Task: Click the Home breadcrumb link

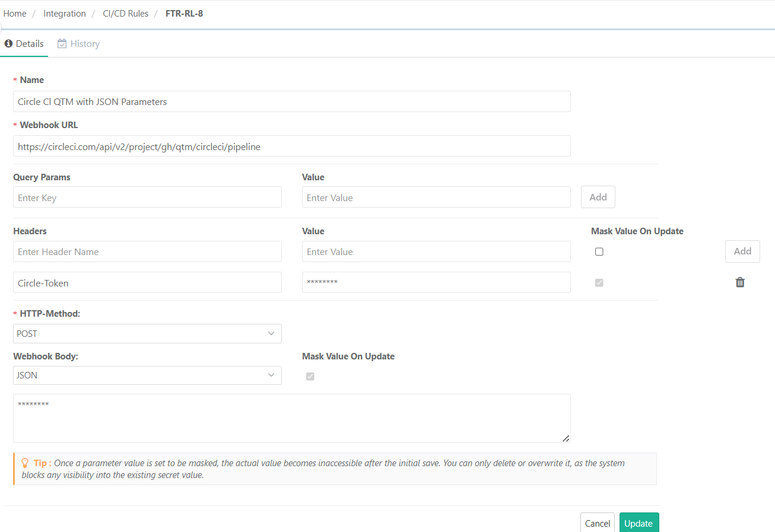Action: click(15, 13)
